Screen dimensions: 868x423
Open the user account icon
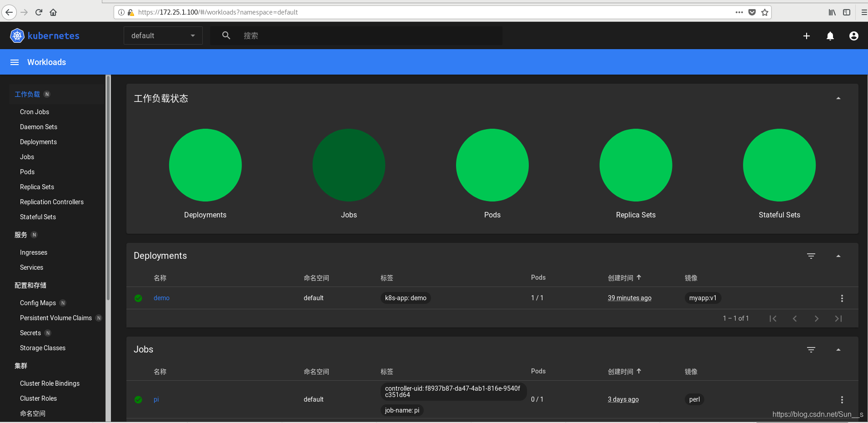[x=854, y=36]
